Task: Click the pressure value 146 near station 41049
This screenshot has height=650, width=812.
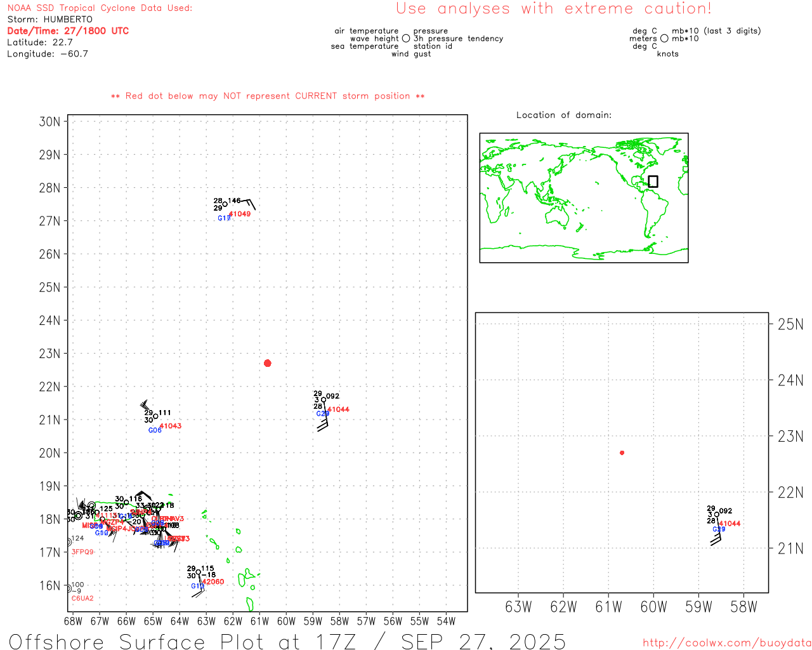Action: (x=235, y=201)
